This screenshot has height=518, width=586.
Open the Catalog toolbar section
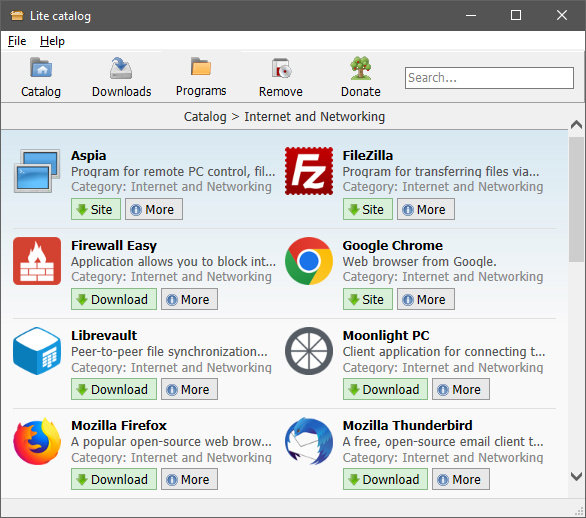pyautogui.click(x=41, y=77)
